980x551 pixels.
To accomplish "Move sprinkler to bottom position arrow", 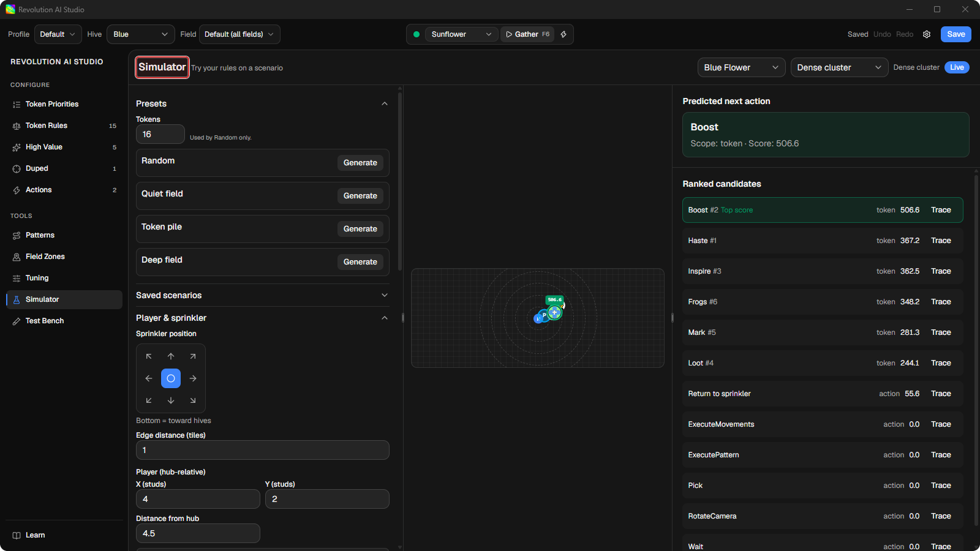I will (171, 400).
